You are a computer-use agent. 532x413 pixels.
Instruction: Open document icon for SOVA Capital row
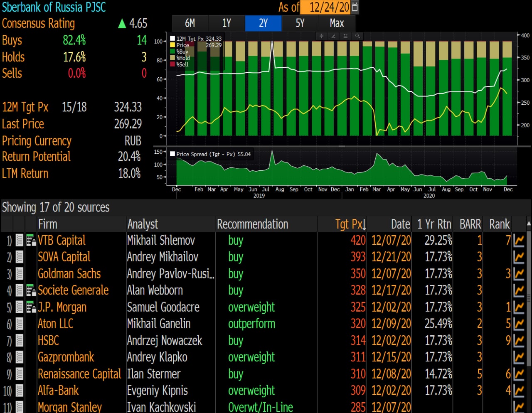click(x=19, y=257)
